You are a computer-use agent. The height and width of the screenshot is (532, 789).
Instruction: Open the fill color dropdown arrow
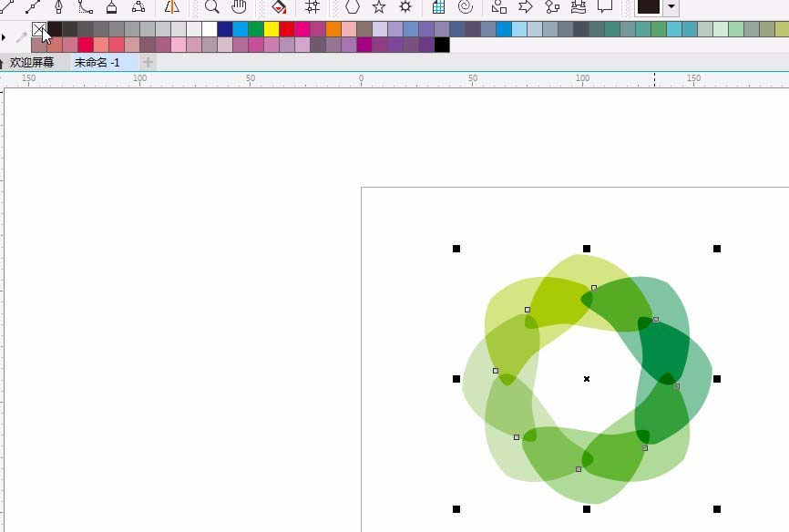click(671, 6)
